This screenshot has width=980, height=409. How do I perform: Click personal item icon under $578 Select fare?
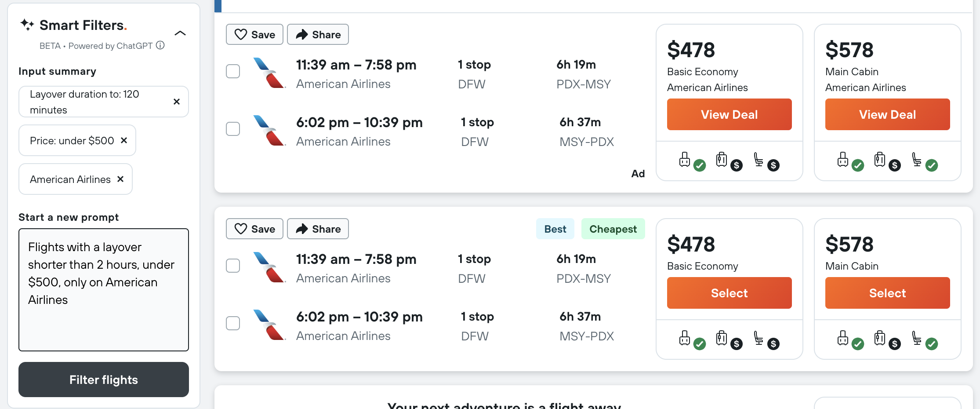tap(850, 340)
